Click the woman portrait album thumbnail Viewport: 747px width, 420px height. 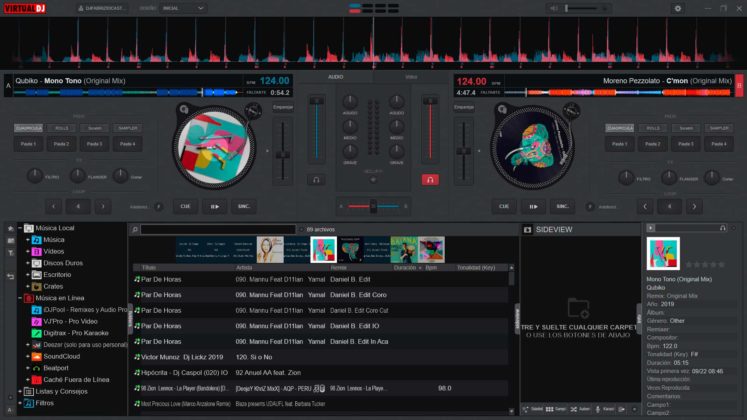[270, 250]
